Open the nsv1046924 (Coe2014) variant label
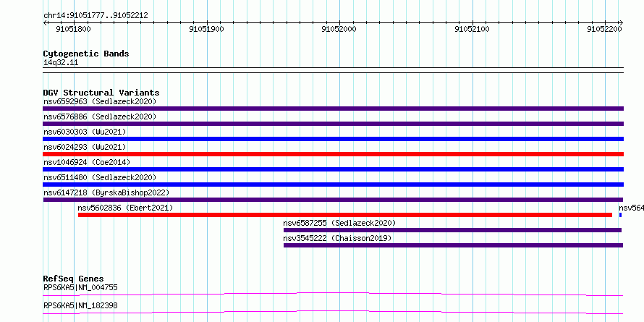The height and width of the screenshot is (322, 644). [x=87, y=162]
